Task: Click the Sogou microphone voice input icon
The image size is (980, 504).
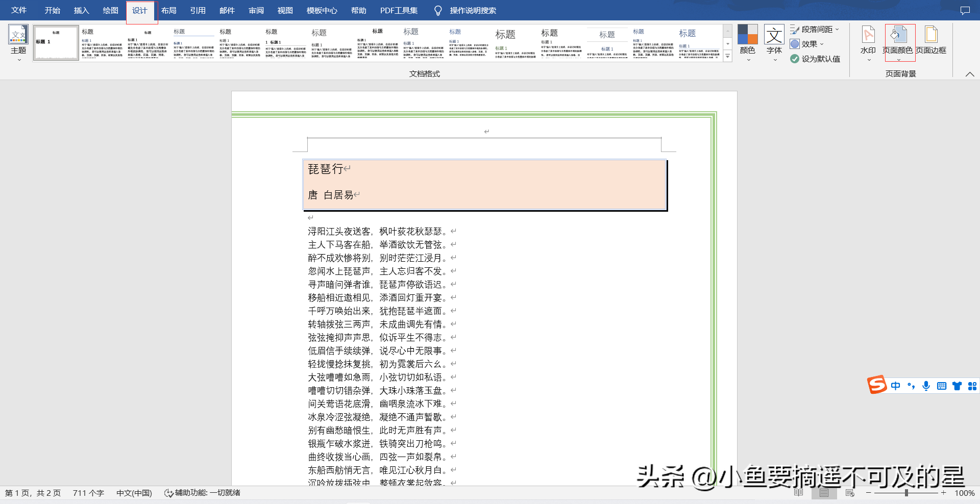Action: point(926,386)
